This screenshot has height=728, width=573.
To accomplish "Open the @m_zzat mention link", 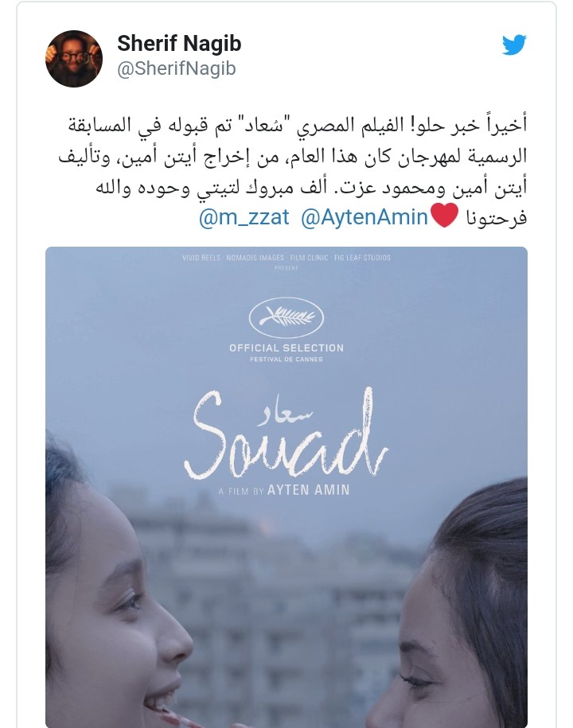I will coord(244,217).
